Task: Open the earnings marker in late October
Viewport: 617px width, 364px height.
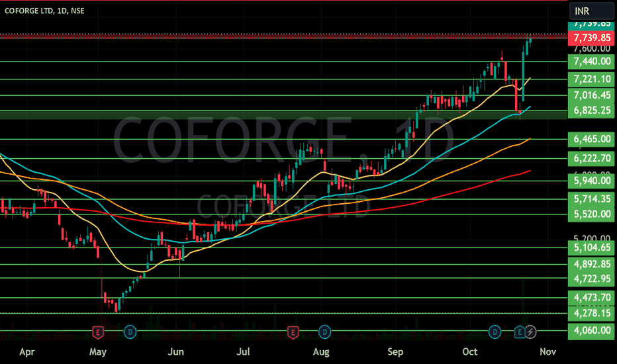Action: [520, 332]
